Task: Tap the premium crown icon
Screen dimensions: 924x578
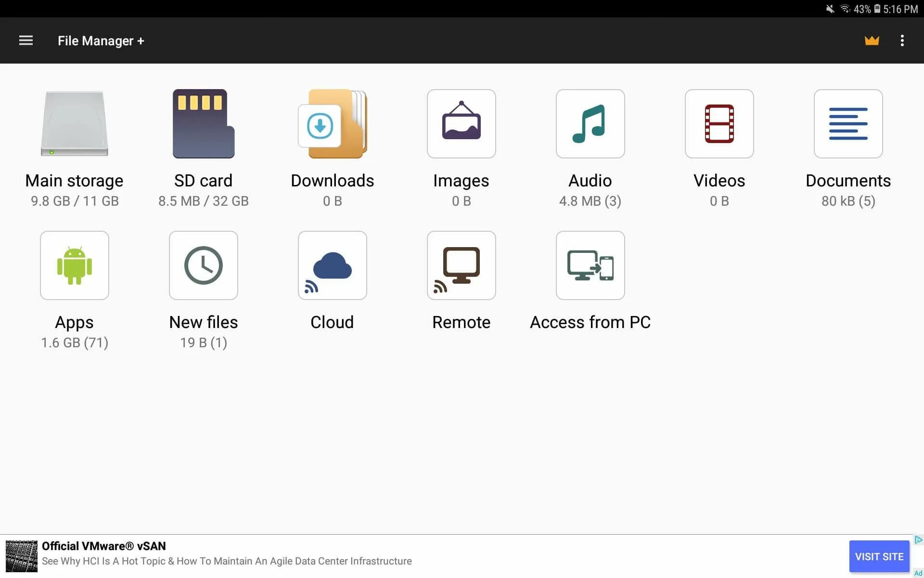Action: tap(872, 40)
